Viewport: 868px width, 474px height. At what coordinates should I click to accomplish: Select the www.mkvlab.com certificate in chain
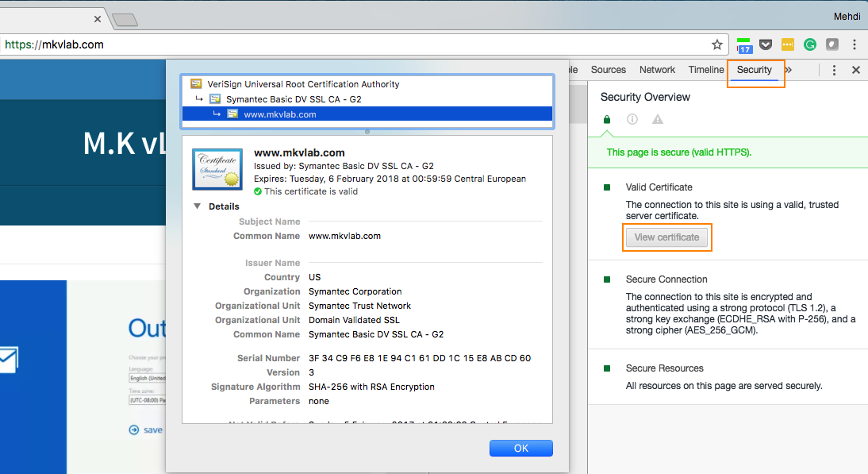[280, 114]
